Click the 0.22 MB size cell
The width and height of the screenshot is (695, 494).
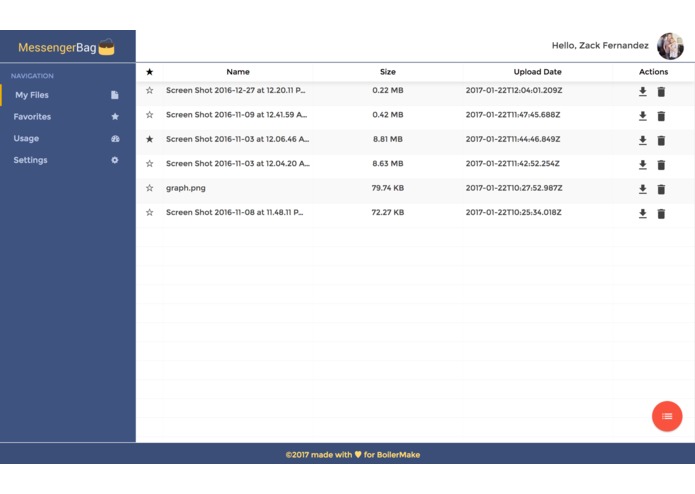[x=388, y=90]
